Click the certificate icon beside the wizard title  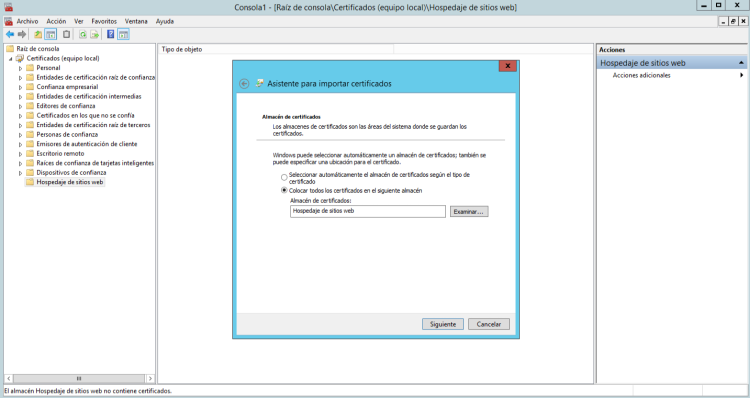[x=260, y=83]
